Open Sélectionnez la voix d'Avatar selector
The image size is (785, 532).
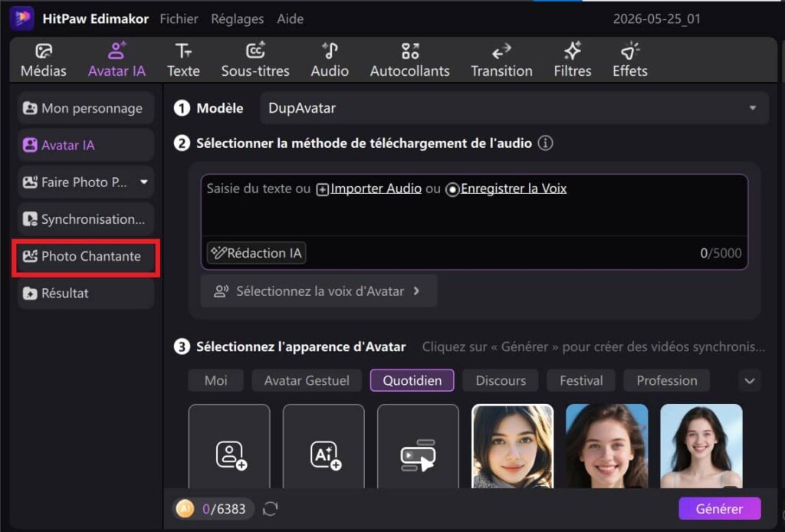click(x=318, y=291)
